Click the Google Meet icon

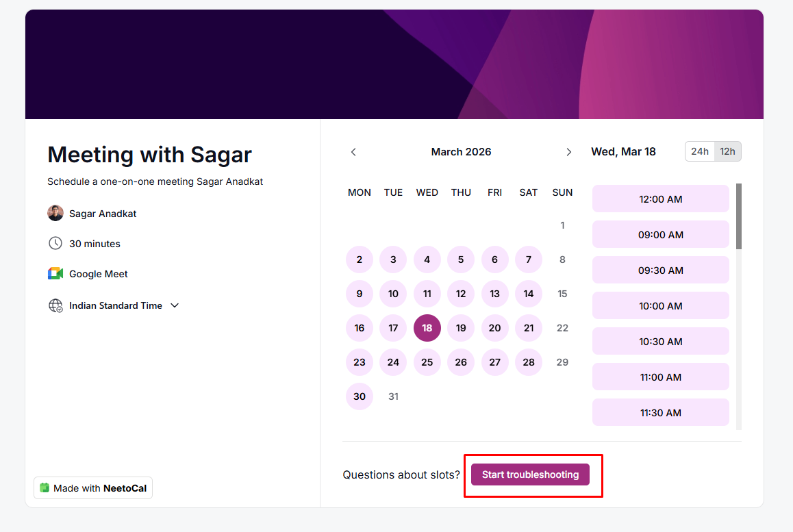55,274
